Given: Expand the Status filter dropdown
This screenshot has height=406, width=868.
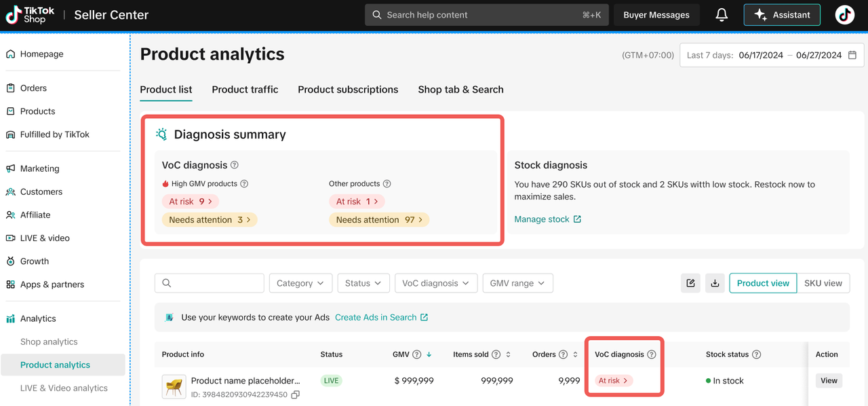Looking at the screenshot, I should point(363,283).
